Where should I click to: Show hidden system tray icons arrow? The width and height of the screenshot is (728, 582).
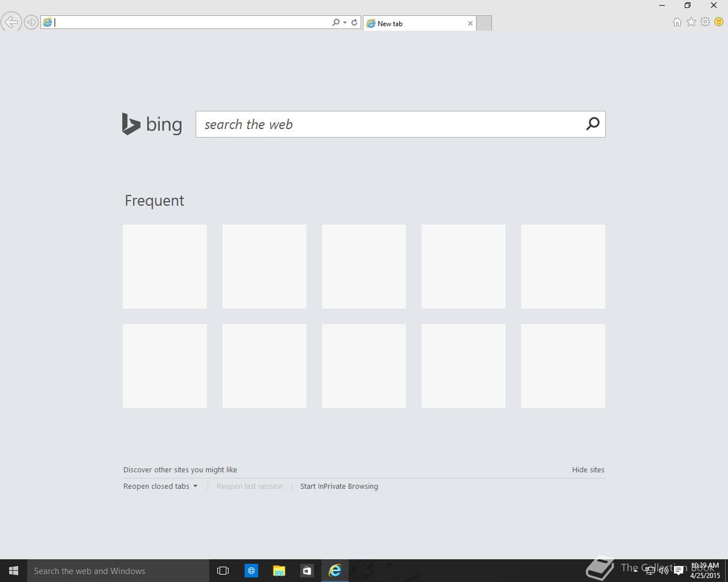tap(635, 571)
